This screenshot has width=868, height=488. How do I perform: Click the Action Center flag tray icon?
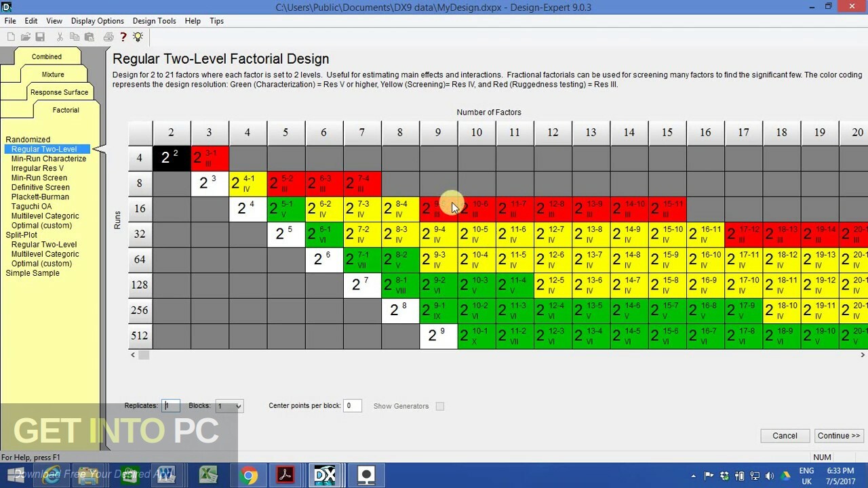click(x=709, y=476)
